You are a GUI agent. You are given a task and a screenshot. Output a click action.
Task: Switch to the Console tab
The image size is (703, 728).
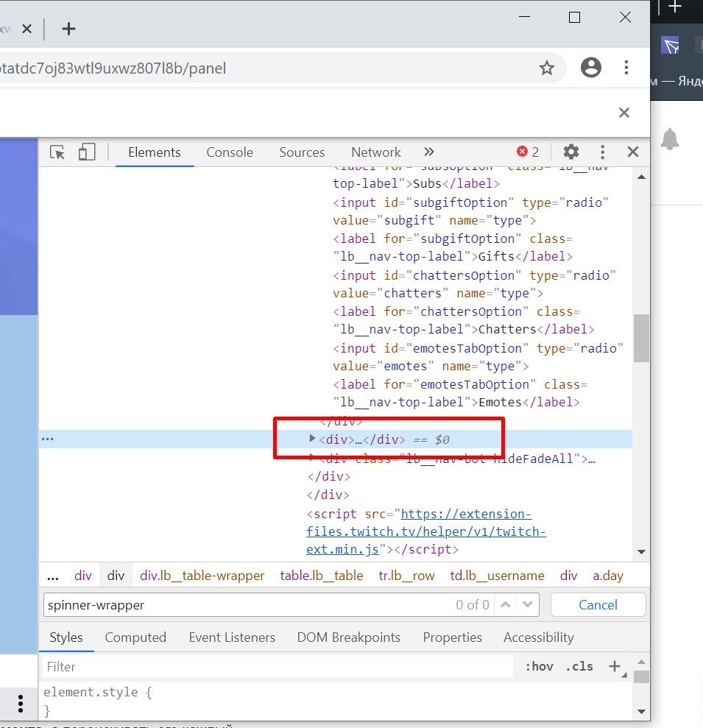[x=230, y=152]
